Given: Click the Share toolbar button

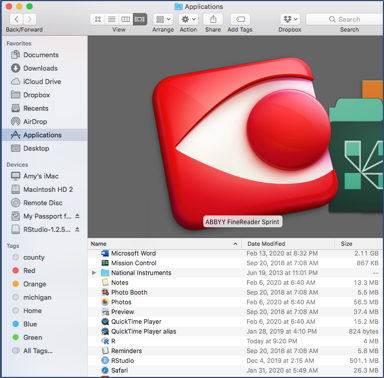Looking at the screenshot, I should [213, 19].
